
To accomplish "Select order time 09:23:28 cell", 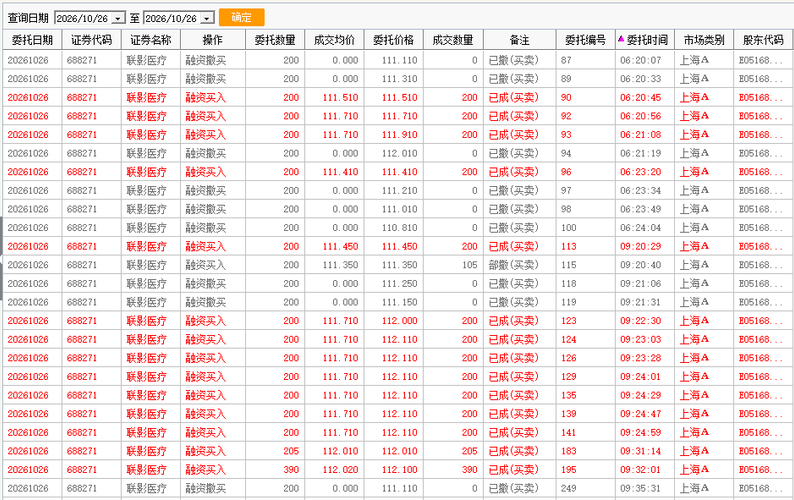I will coord(645,358).
